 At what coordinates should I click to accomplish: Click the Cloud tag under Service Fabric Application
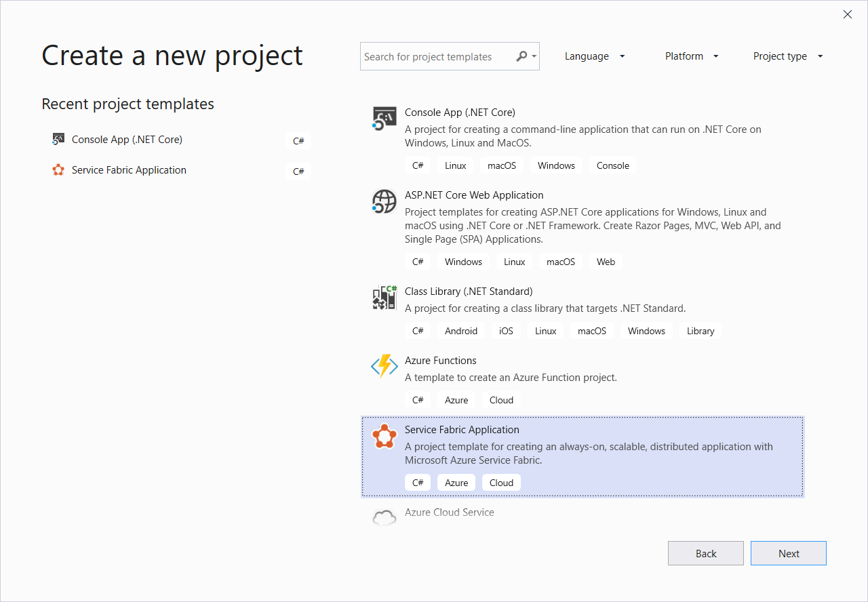coord(501,482)
